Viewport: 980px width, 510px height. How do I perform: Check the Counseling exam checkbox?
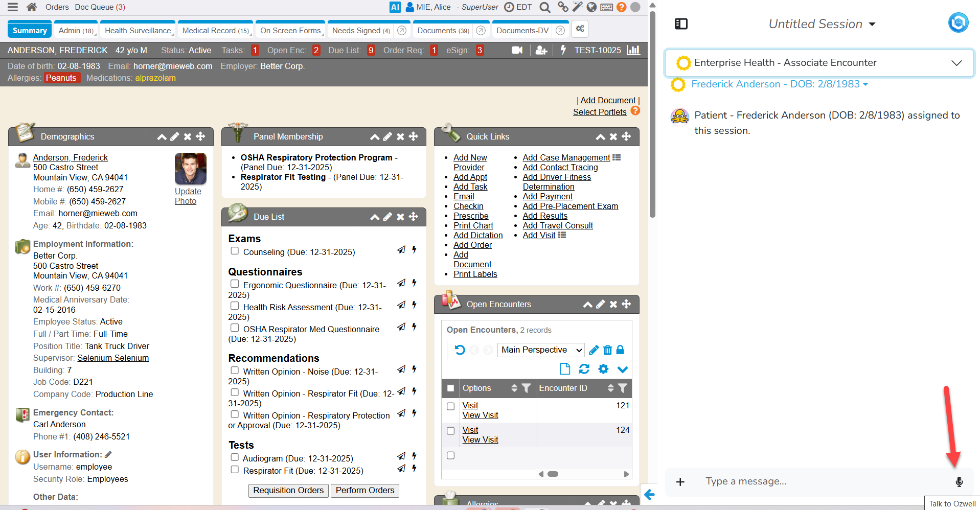235,251
